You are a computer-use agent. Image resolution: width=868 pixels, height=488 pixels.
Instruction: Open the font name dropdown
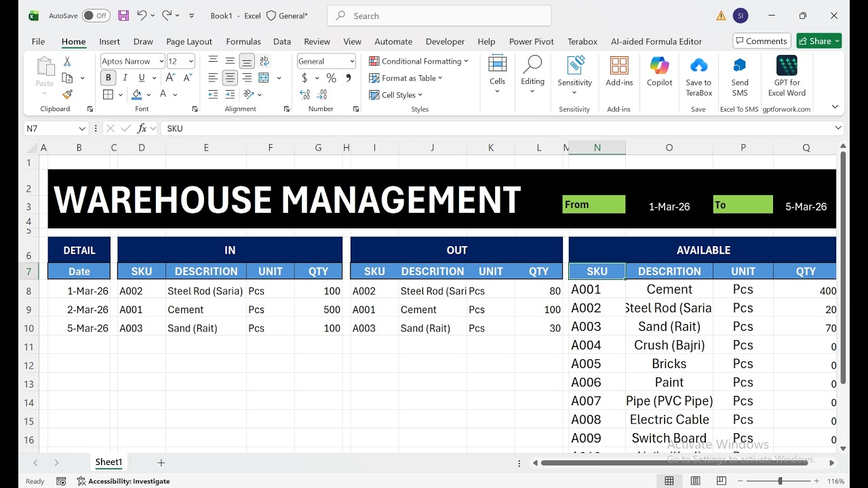161,61
